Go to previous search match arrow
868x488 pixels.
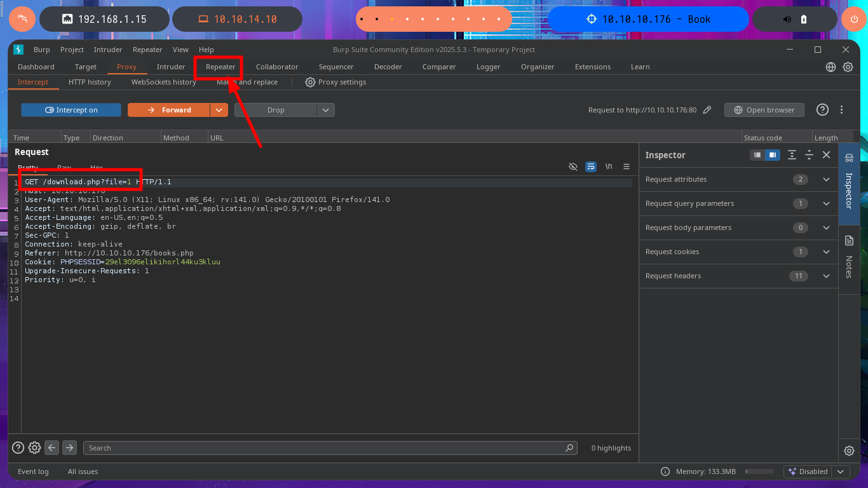tap(52, 448)
